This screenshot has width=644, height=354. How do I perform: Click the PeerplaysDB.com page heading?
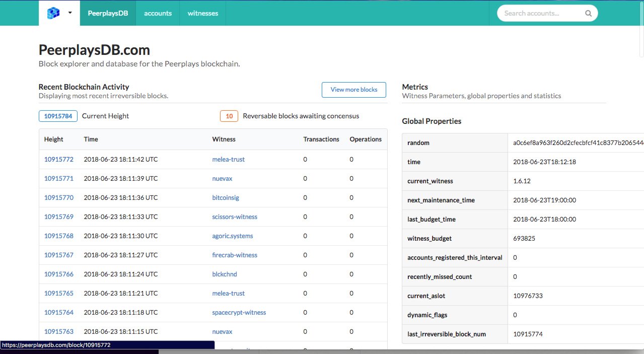94,50
